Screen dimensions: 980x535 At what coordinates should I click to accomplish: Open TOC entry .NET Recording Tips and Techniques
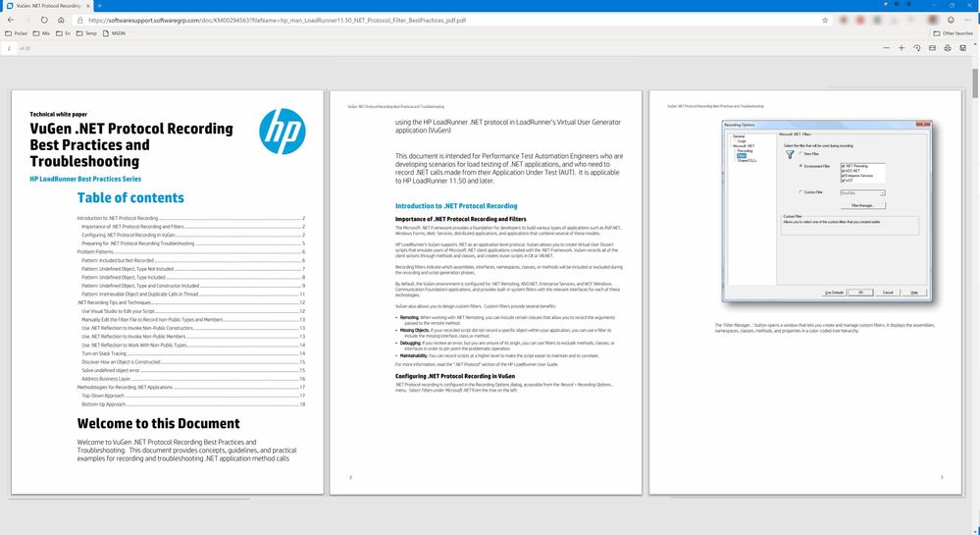point(190,302)
